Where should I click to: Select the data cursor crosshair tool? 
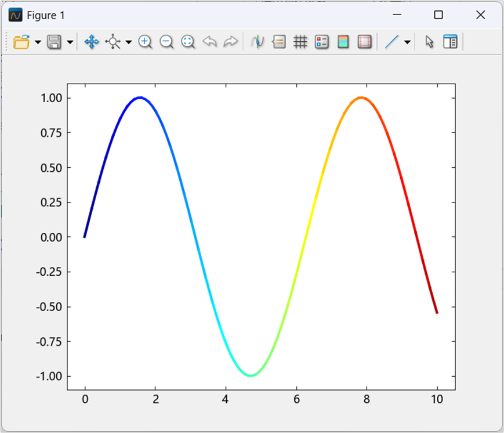[x=113, y=42]
